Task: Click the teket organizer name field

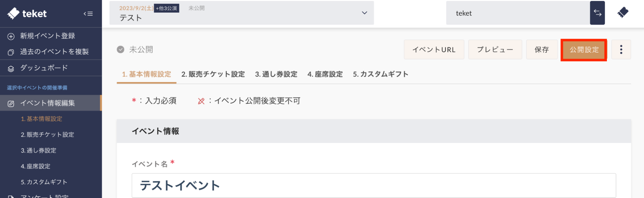Action: 518,13
